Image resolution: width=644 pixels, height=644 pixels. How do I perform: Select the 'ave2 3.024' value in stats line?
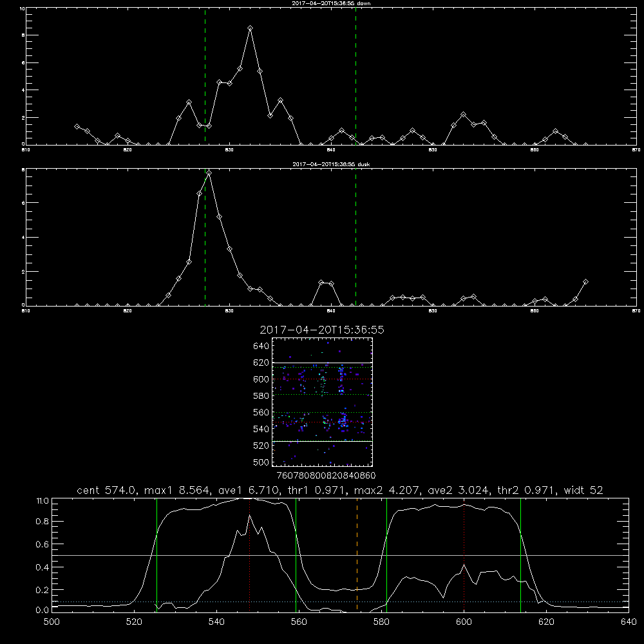pyautogui.click(x=459, y=490)
